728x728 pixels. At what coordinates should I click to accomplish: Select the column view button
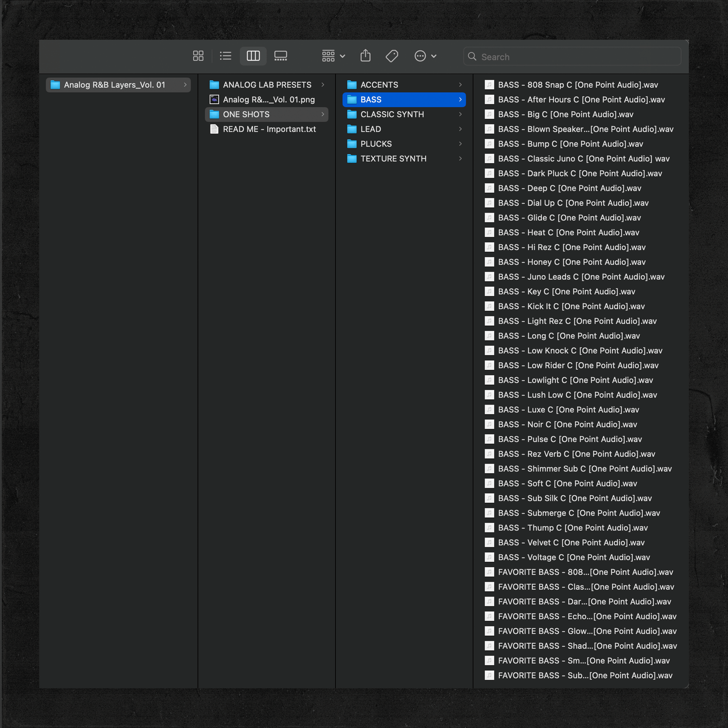pyautogui.click(x=253, y=56)
